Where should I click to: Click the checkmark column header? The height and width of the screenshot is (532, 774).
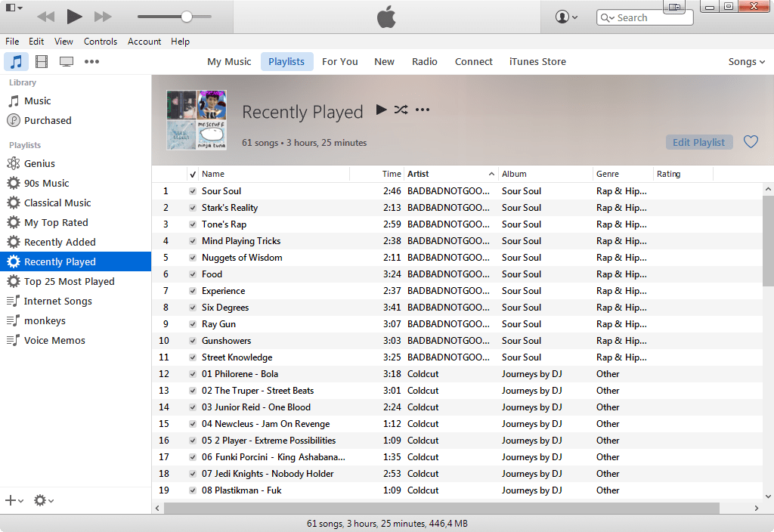[x=193, y=175]
